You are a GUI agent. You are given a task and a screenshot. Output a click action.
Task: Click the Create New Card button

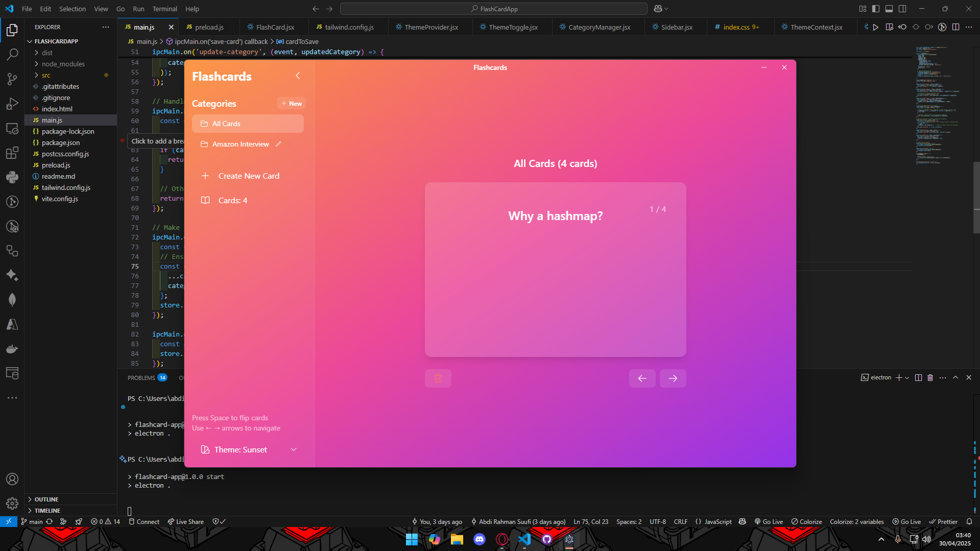[248, 176]
